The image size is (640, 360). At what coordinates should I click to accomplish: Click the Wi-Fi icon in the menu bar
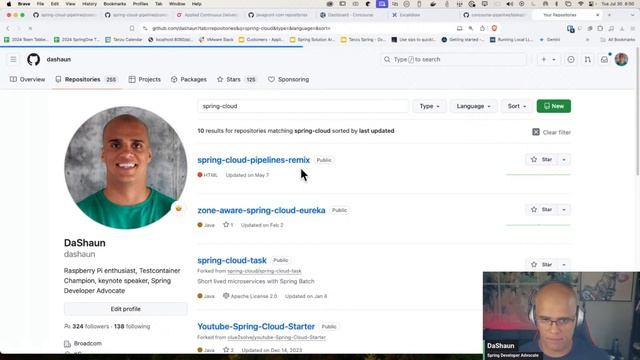point(580,4)
